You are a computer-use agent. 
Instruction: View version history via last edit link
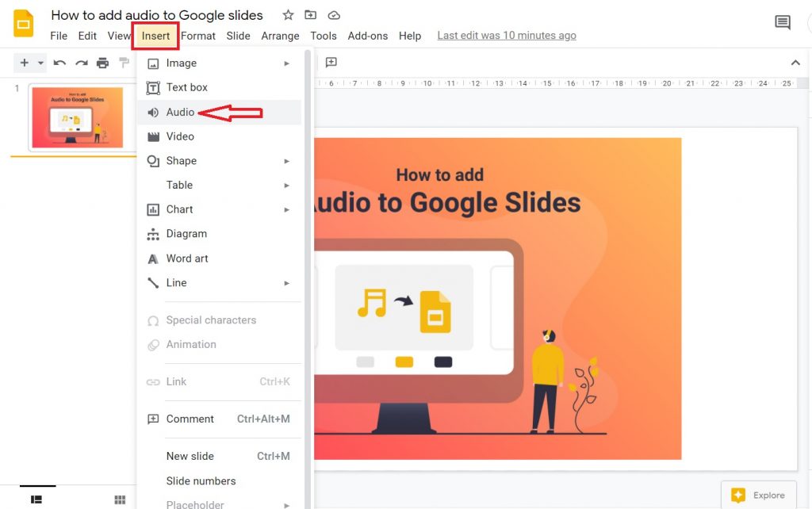pyautogui.click(x=506, y=35)
